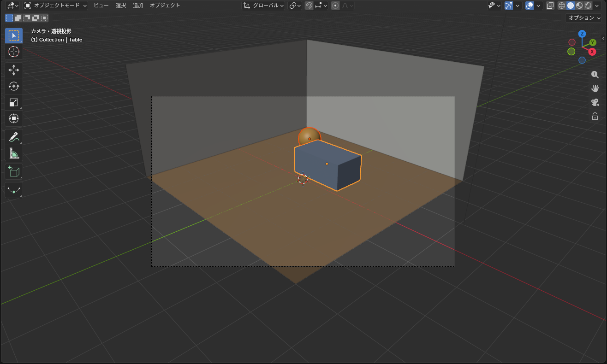Toggle X-ray display button
This screenshot has width=607, height=364.
pos(550,6)
